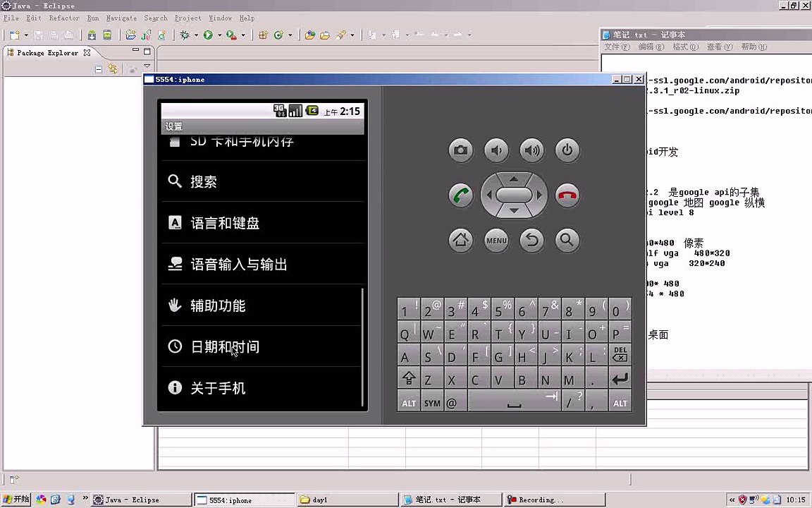This screenshot has height=508, width=812.
Task: Click the green Run button in toolbar
Action: click(x=208, y=35)
